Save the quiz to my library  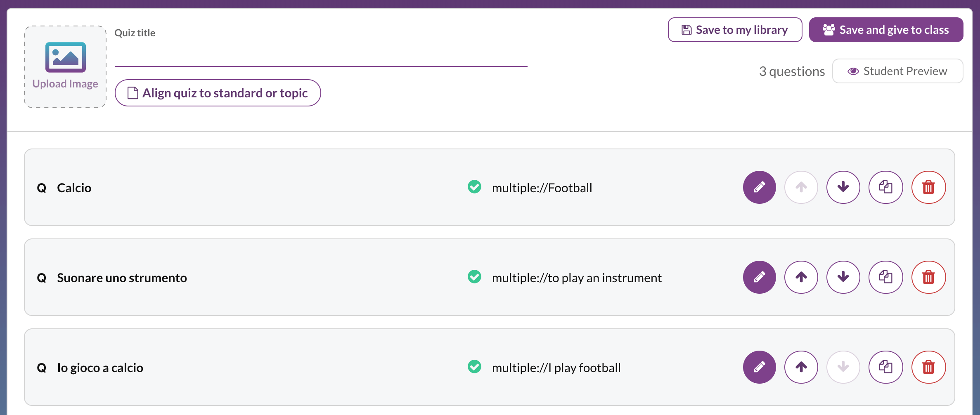(734, 29)
